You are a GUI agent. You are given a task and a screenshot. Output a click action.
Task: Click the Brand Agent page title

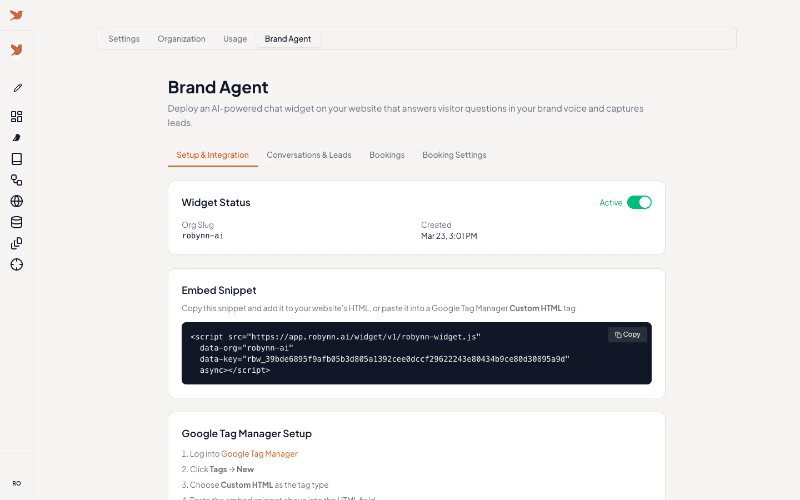pyautogui.click(x=218, y=87)
